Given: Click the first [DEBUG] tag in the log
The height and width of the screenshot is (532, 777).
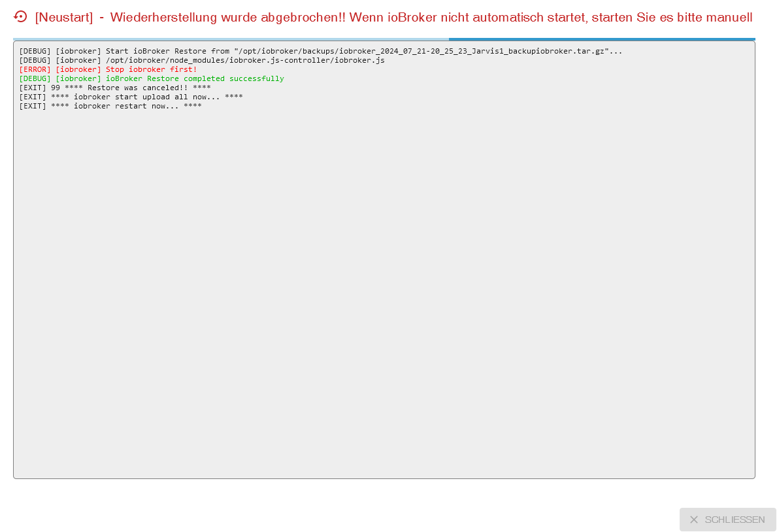Looking at the screenshot, I should [x=35, y=51].
